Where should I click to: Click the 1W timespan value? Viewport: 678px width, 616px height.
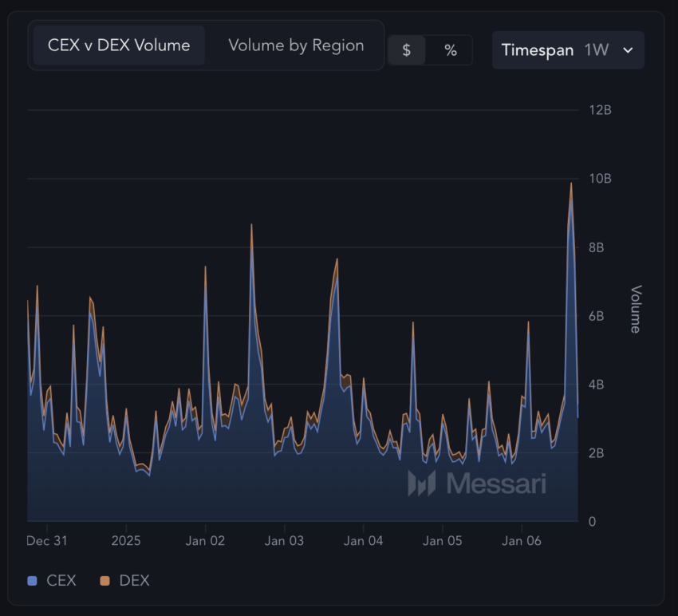[596, 50]
